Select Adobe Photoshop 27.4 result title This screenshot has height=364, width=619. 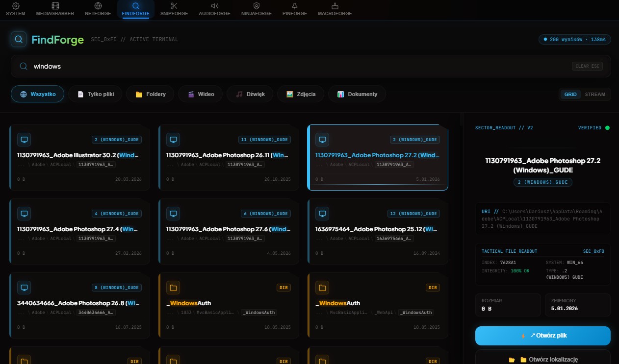pyautogui.click(x=78, y=229)
